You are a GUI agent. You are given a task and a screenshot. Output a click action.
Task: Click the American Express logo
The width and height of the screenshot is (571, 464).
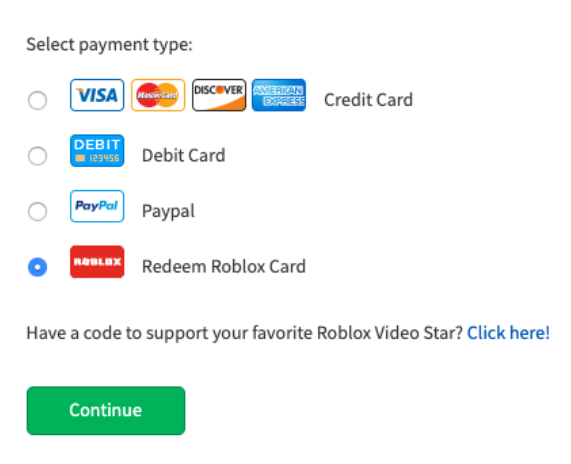tap(279, 95)
